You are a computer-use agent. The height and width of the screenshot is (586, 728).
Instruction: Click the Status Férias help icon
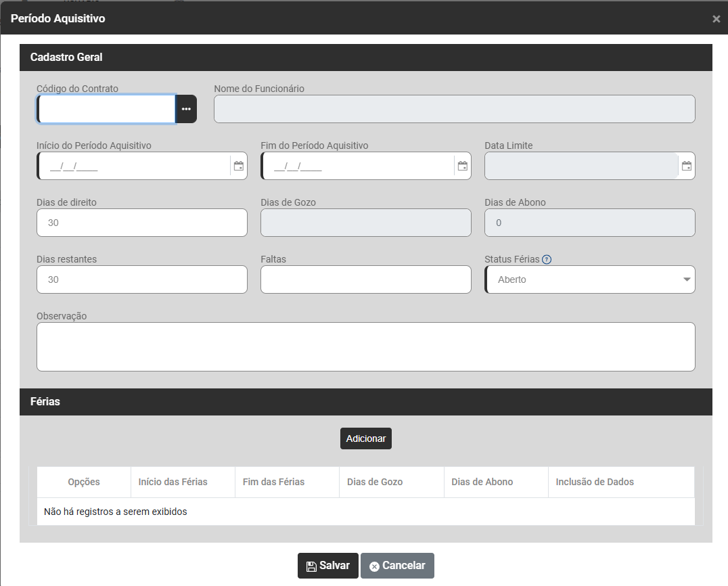547,259
